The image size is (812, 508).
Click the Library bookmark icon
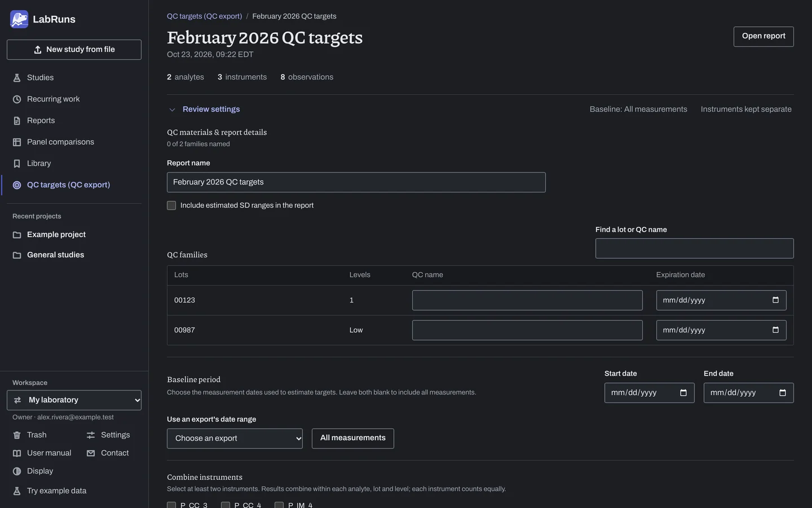tap(17, 164)
